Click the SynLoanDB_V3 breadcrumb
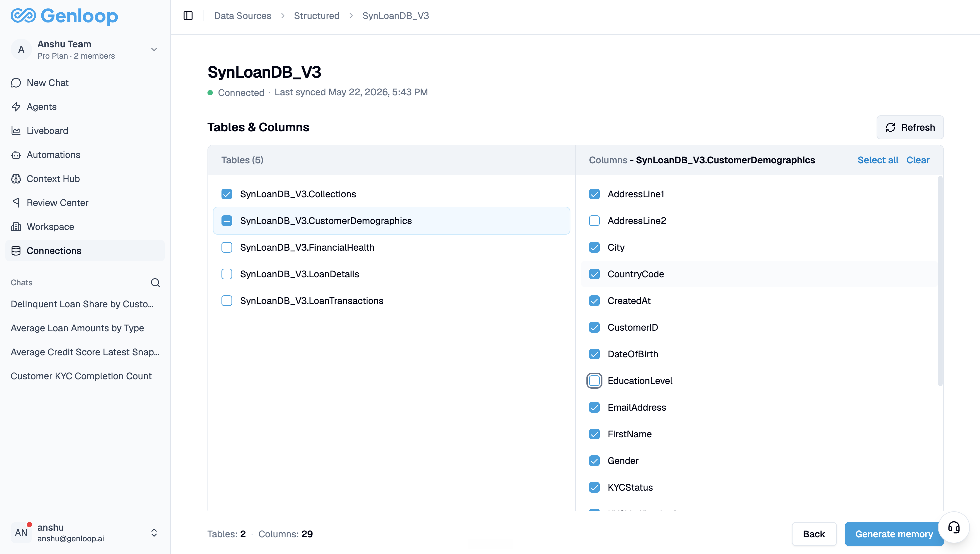Image resolution: width=980 pixels, height=554 pixels. (396, 16)
